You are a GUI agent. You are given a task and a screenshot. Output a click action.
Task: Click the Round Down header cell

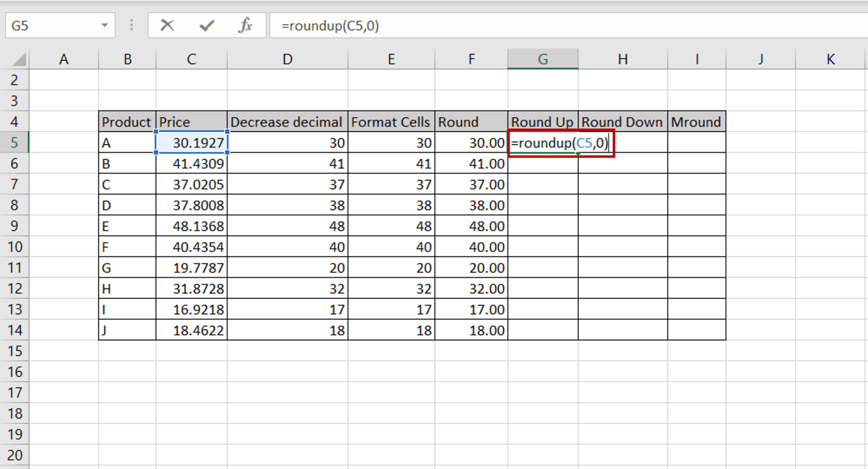tap(622, 122)
